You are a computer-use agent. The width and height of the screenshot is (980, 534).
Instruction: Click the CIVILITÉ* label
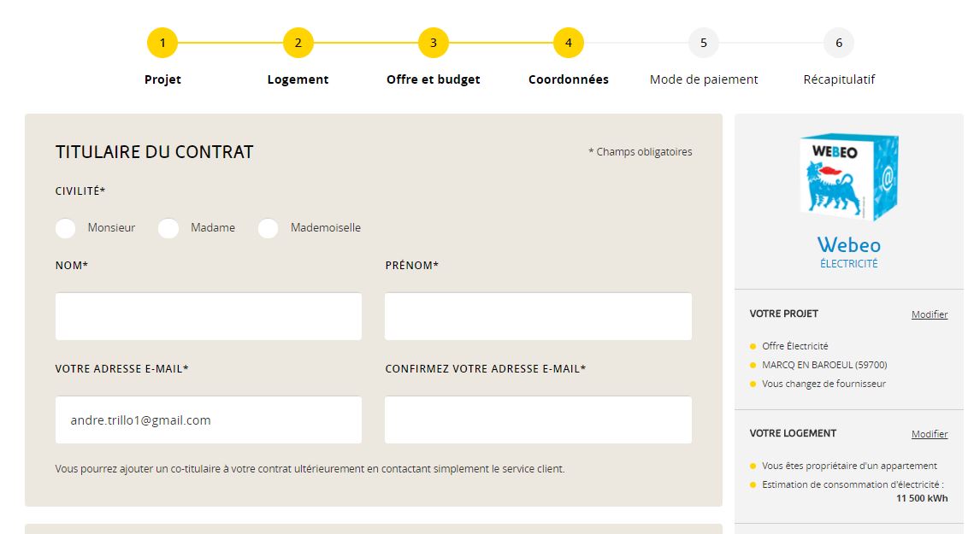pyautogui.click(x=80, y=191)
